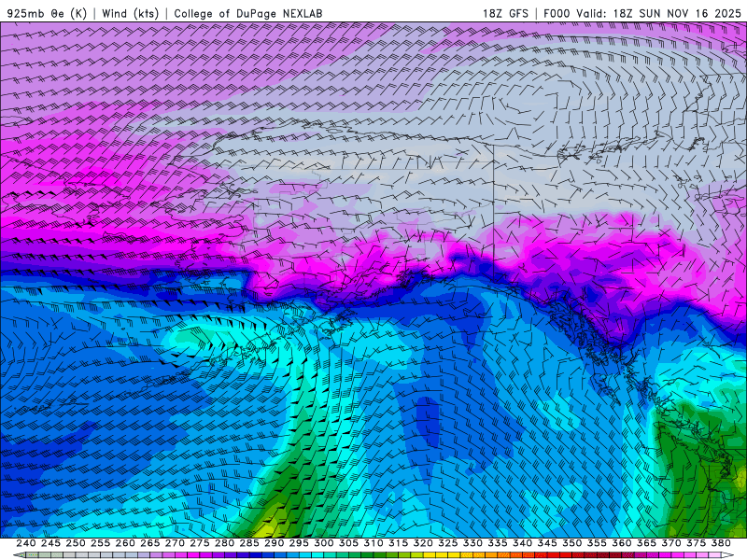Click the 275 value on the color scale

(200, 543)
